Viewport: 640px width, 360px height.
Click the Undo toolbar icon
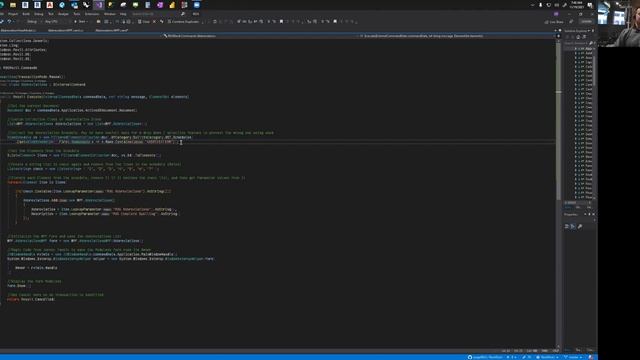click(x=9, y=22)
